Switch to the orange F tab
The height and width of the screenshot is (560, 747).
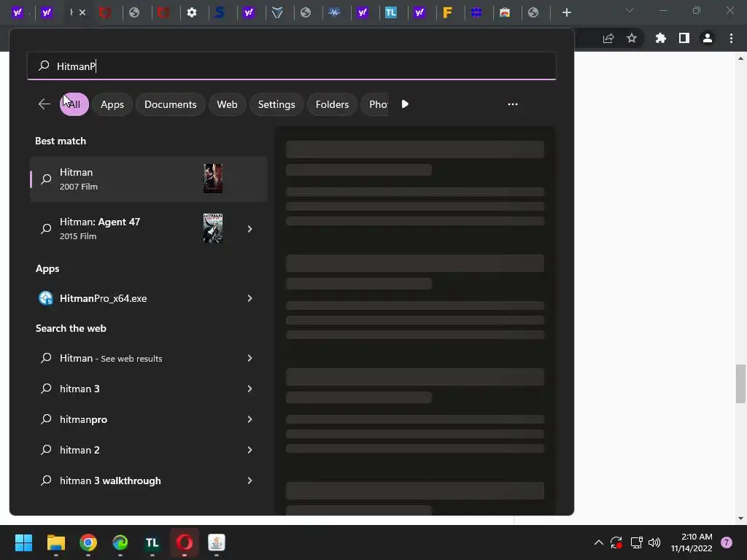pyautogui.click(x=447, y=13)
